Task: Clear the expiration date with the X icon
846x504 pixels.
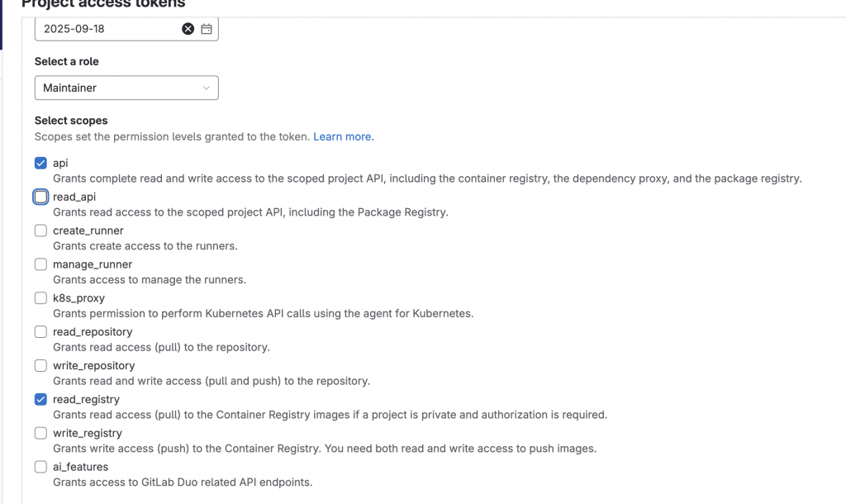Action: pos(188,29)
